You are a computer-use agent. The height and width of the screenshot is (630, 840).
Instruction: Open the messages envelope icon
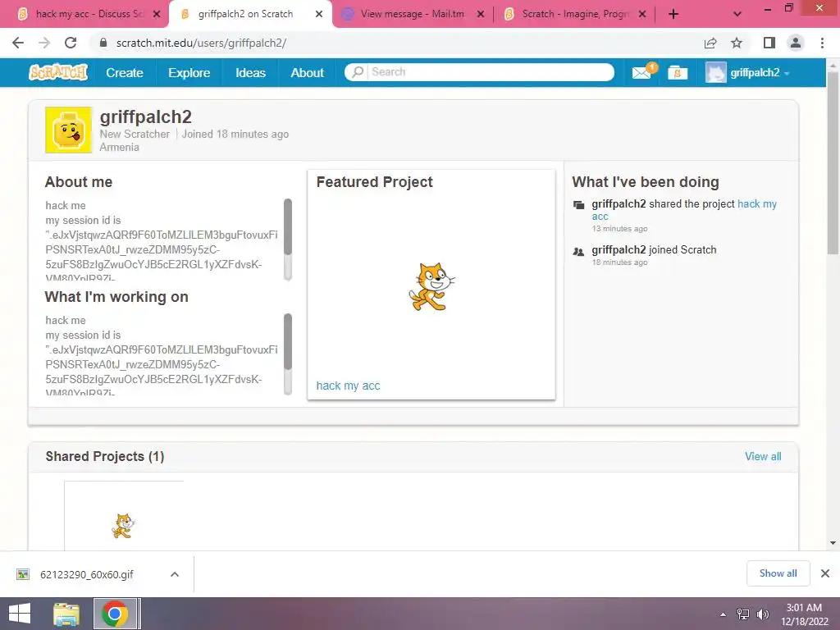(641, 73)
